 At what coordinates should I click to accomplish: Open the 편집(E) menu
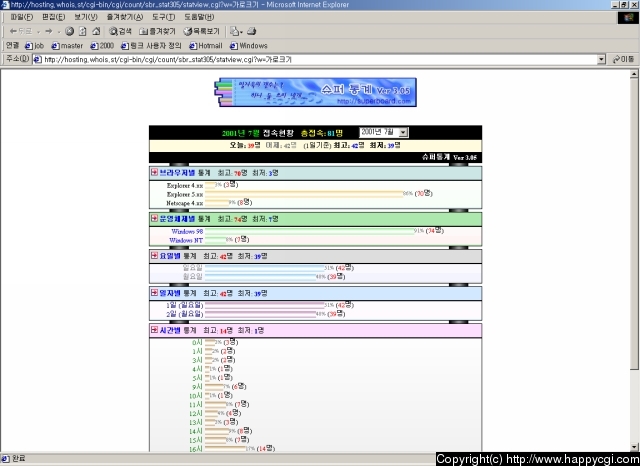[x=53, y=17]
